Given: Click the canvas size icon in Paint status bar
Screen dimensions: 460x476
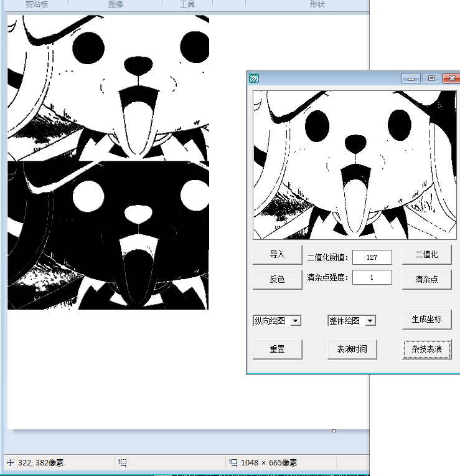Looking at the screenshot, I should [233, 463].
